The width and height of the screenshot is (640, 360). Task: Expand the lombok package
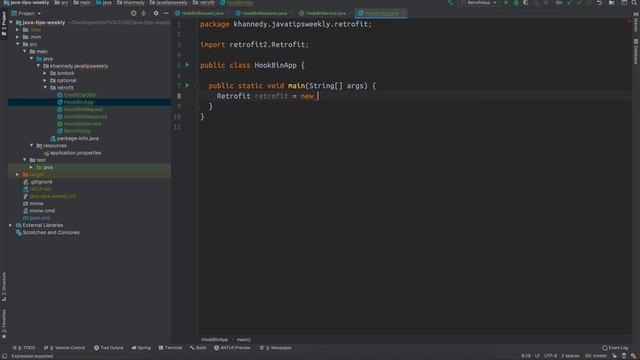pos(45,73)
